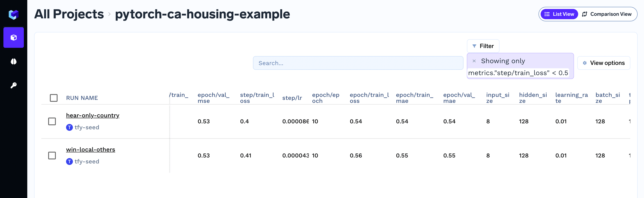Go back to All Projects breadcrumb
Image resolution: width=644 pixels, height=198 pixels.
coord(69,14)
